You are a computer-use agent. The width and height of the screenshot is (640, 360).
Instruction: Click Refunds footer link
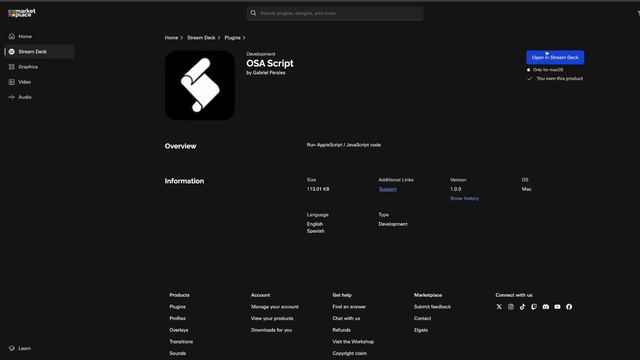[x=342, y=330]
